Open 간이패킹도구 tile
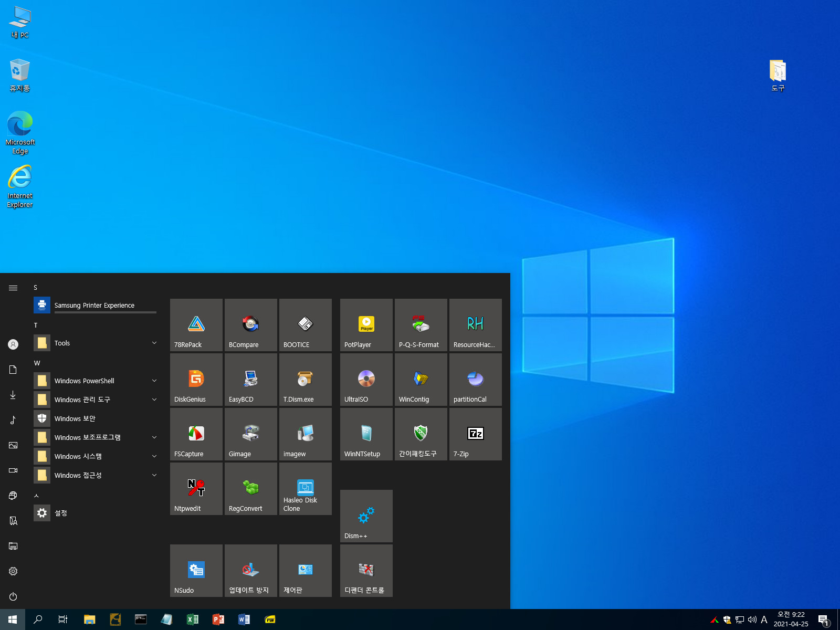The image size is (840, 630). tap(421, 434)
